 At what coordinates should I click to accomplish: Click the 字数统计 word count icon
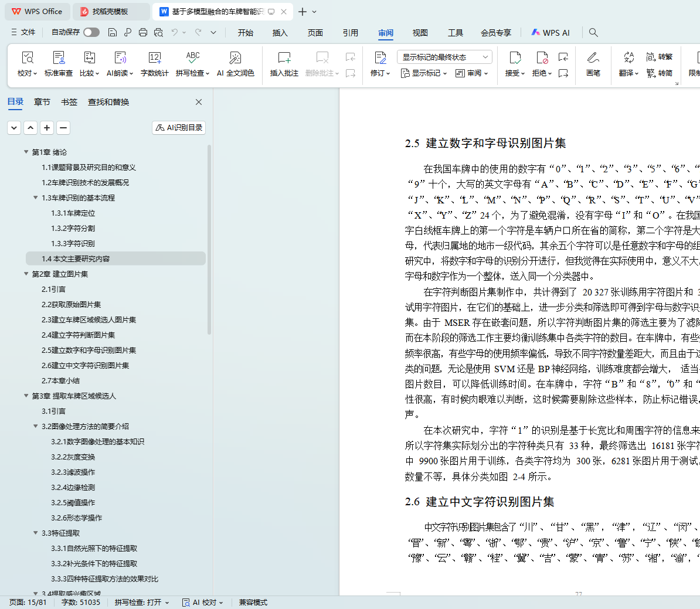click(154, 58)
